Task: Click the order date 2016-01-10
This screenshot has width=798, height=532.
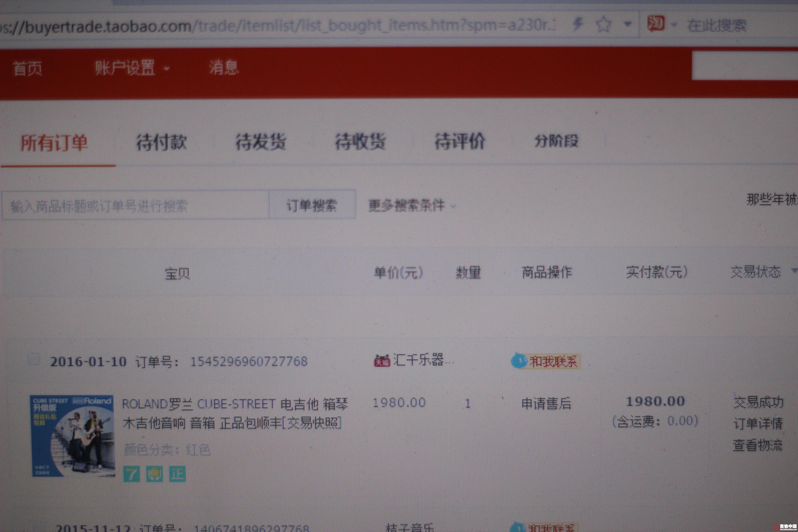Action: click(x=89, y=362)
